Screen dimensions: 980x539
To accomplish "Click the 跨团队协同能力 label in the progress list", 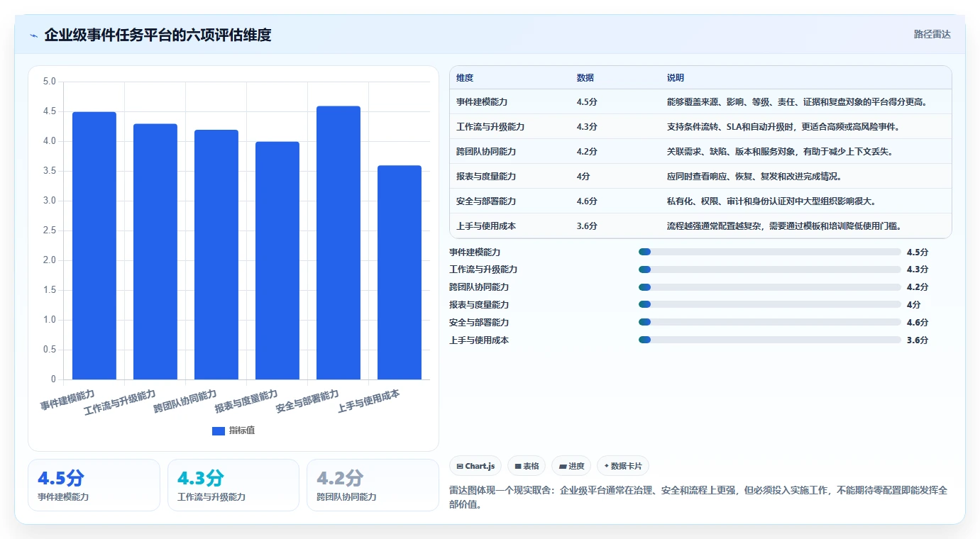I will (479, 287).
